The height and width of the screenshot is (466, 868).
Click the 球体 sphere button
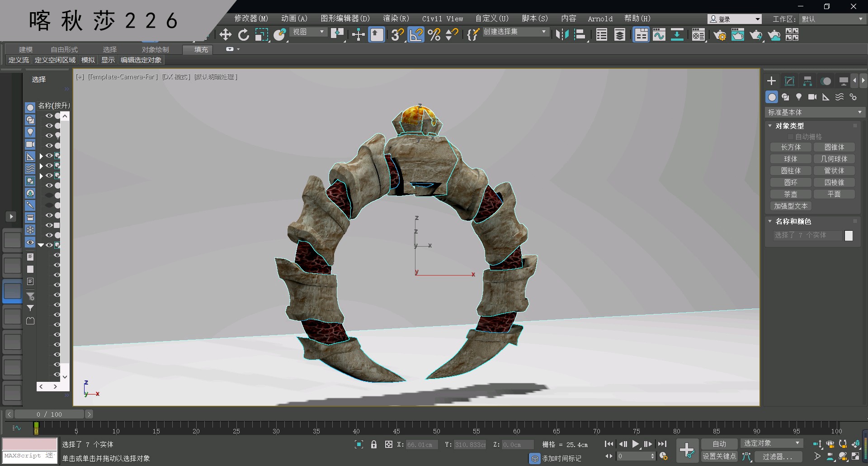point(791,159)
